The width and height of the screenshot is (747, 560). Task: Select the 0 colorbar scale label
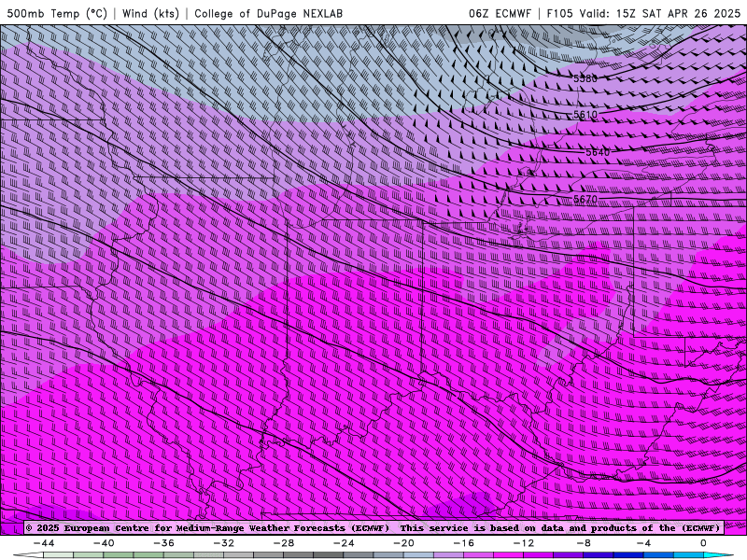[704, 543]
